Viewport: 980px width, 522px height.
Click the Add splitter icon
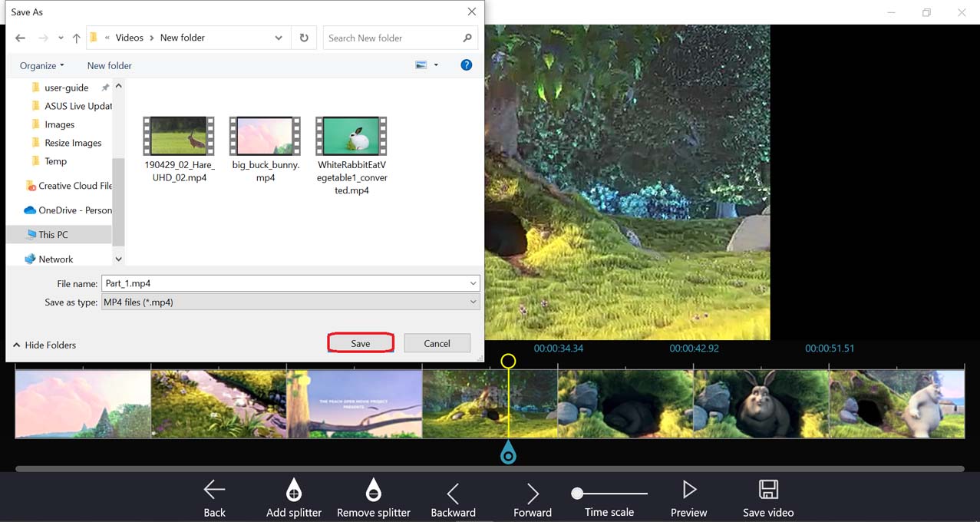coord(293,490)
